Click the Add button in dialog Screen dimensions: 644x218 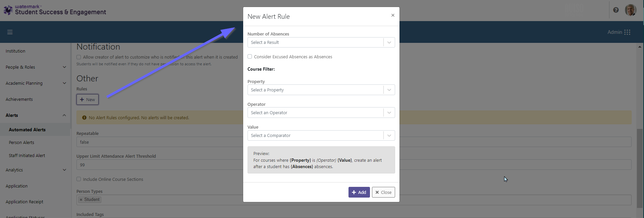click(x=359, y=192)
